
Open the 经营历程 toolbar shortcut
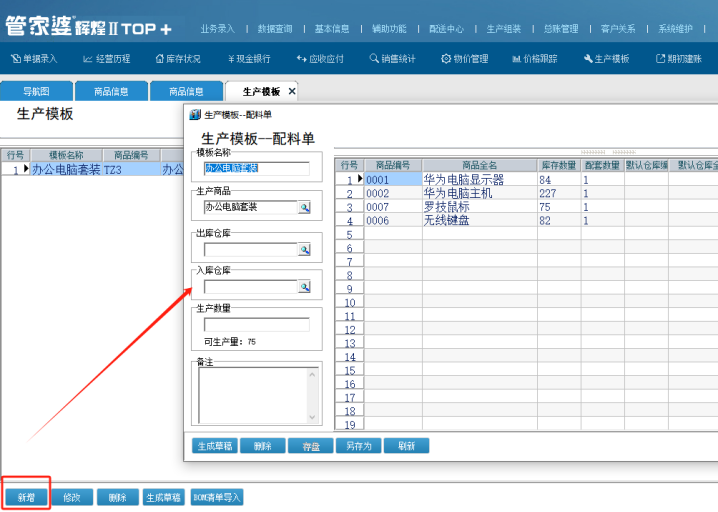pyautogui.click(x=107, y=59)
